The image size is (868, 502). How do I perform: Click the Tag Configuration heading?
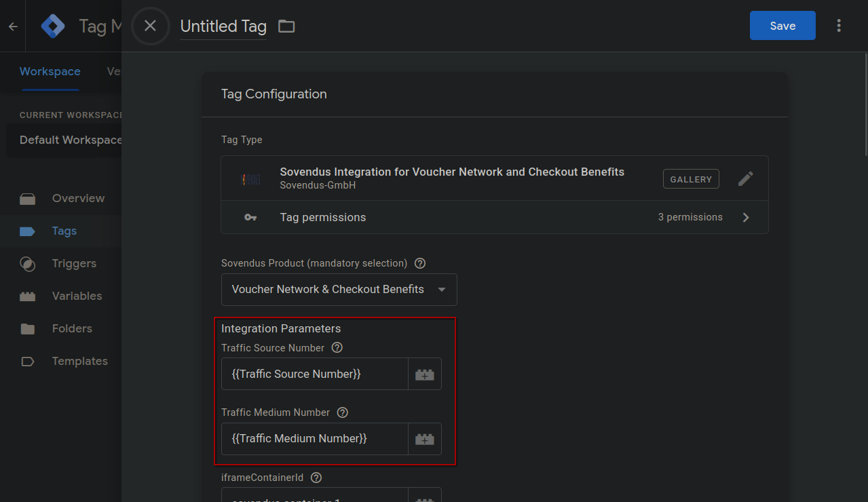274,94
